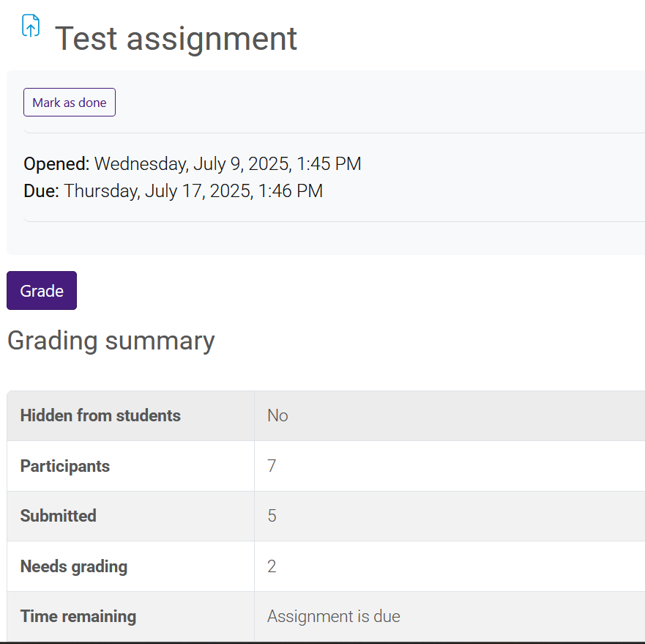Click the Submitted label cell
The height and width of the screenshot is (644, 645).
coord(59,516)
